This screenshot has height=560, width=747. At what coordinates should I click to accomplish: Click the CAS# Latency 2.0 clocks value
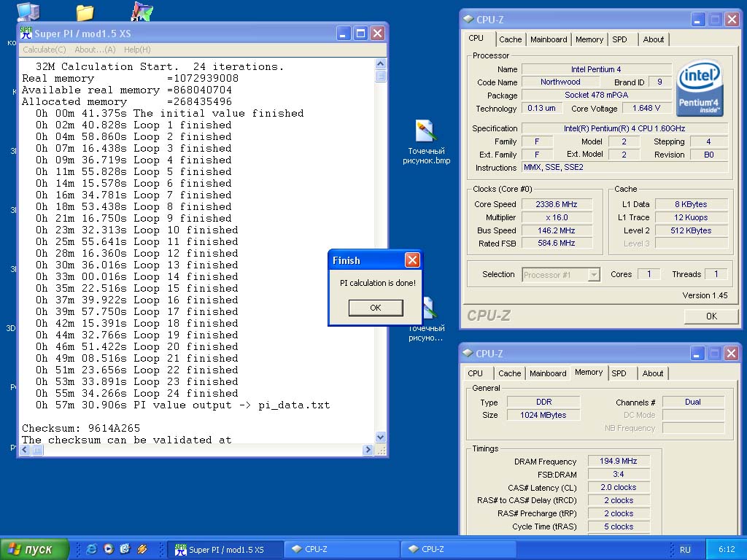pos(619,488)
